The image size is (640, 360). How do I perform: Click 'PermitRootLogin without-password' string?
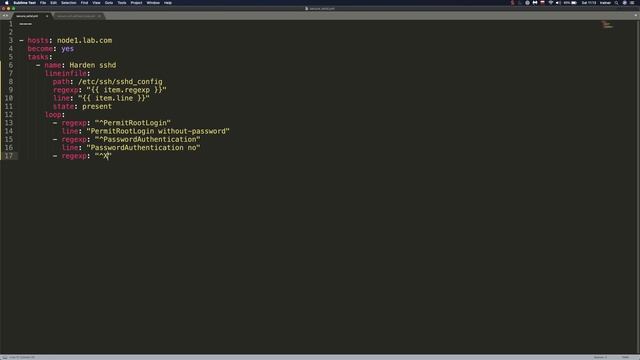coord(158,131)
